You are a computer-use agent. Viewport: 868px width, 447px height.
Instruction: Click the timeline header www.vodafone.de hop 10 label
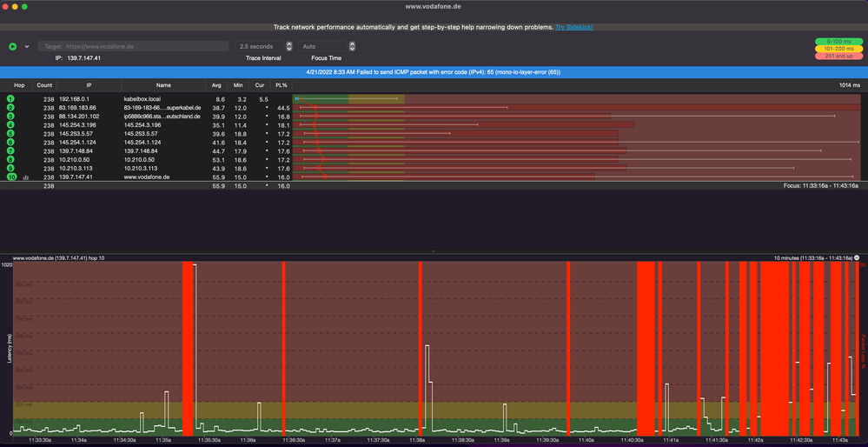point(59,257)
